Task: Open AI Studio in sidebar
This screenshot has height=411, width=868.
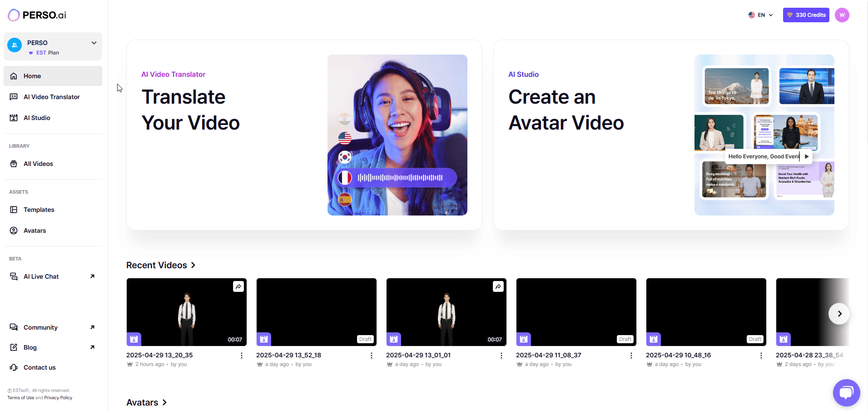Action: (x=53, y=118)
